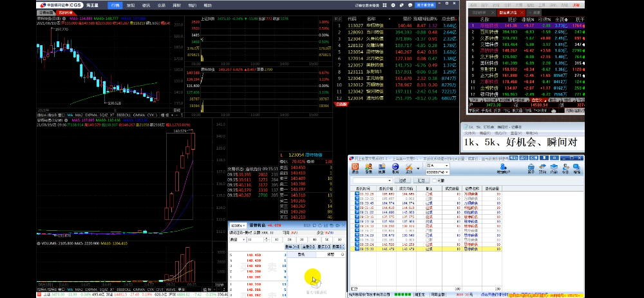The width and height of the screenshot is (644, 298).
Task: Select the MA indicator tab below the daily chart
Action: pos(70,115)
